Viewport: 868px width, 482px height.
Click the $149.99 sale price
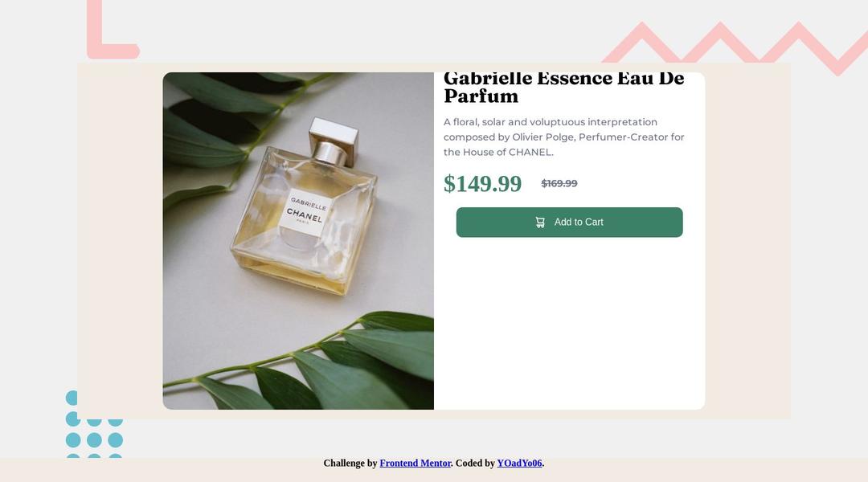482,184
